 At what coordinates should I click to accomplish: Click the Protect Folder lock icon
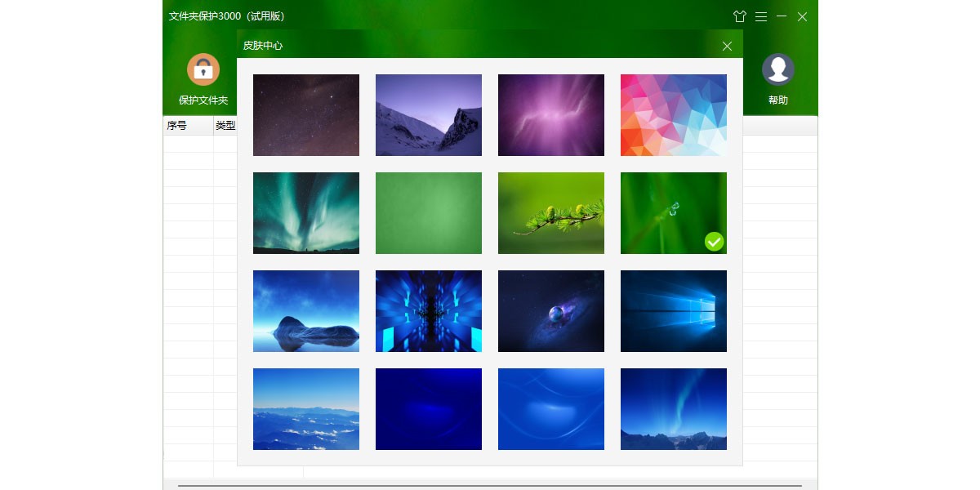click(203, 70)
